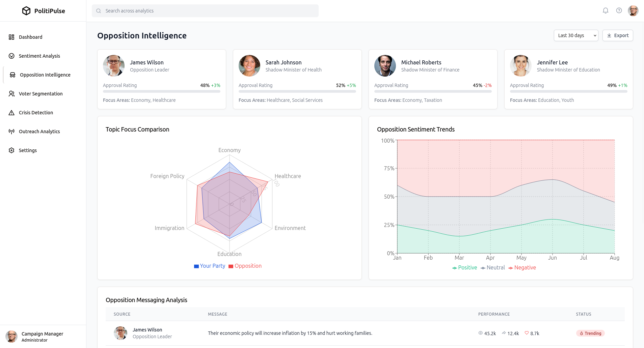This screenshot has height=348, width=644.
Task: Click Jennifer Lee name on card
Action: coord(552,62)
